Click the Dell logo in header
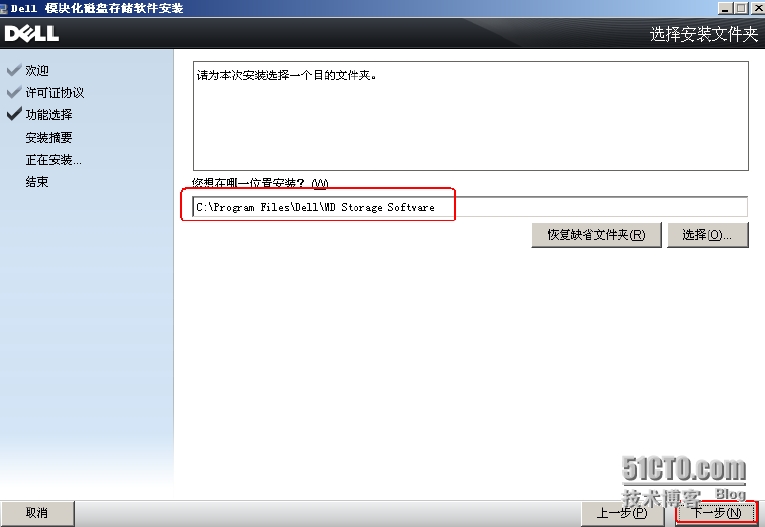This screenshot has width=765, height=527. tap(32, 34)
